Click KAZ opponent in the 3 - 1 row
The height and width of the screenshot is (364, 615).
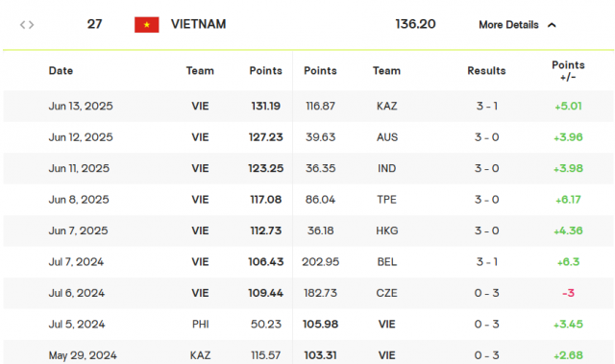(386, 107)
